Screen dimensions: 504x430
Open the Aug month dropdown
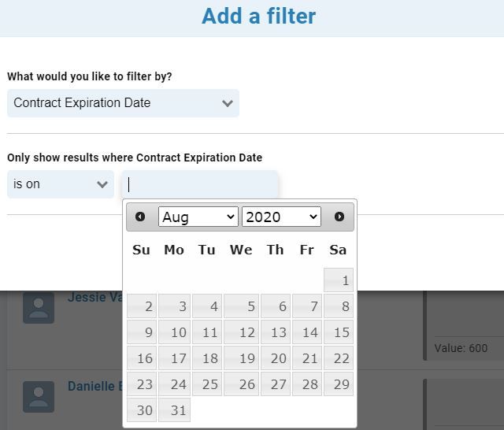tap(198, 217)
